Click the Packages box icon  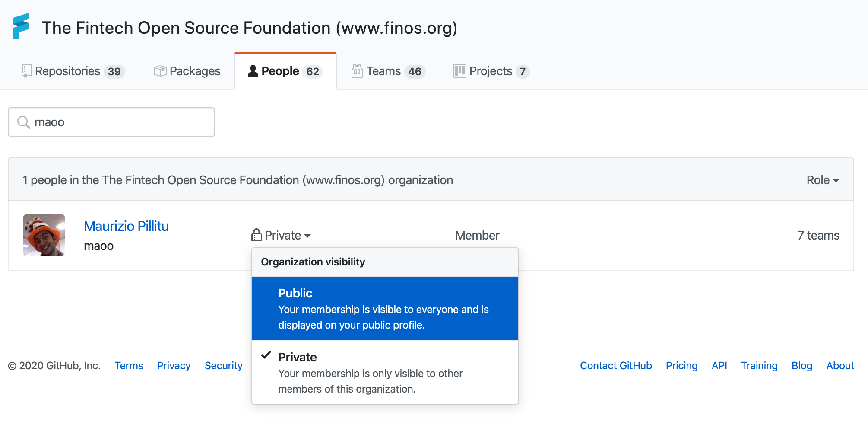pyautogui.click(x=160, y=71)
